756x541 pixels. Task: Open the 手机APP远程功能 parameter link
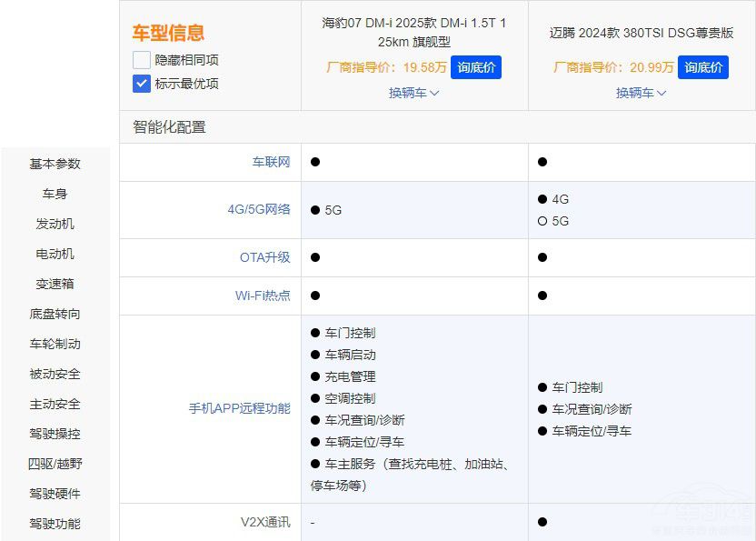239,408
